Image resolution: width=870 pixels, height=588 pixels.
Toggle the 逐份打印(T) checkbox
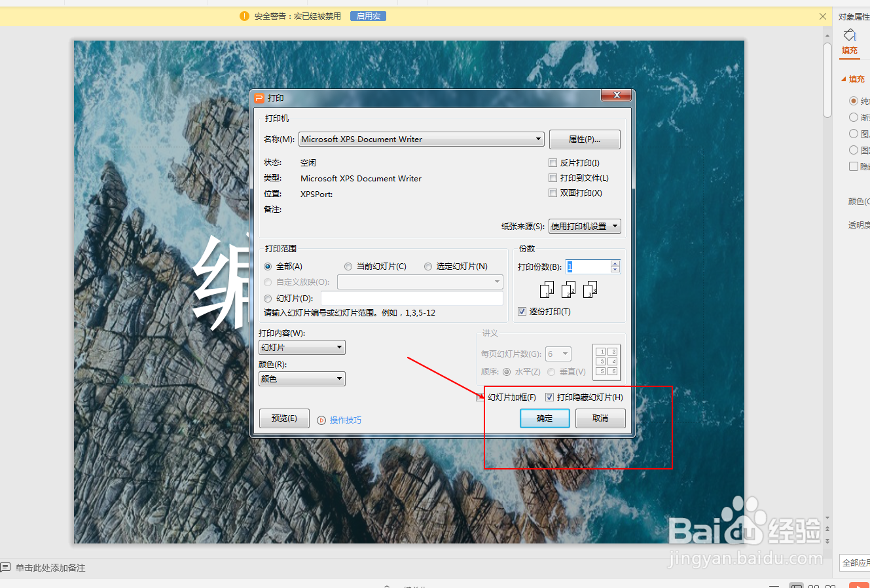point(522,312)
